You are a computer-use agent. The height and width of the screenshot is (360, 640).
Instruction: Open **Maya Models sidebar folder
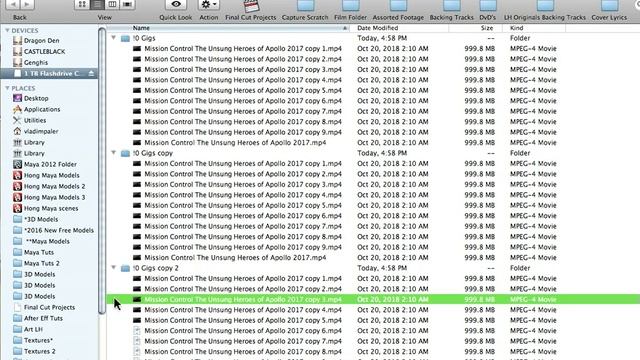49,241
